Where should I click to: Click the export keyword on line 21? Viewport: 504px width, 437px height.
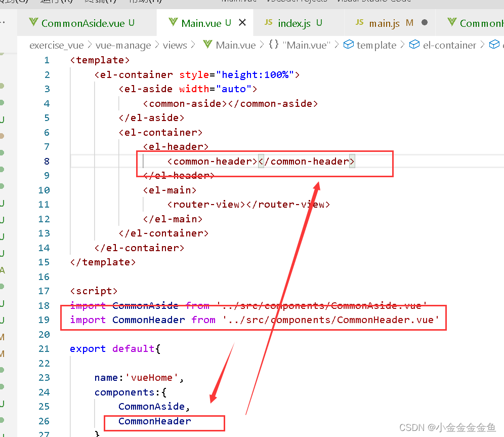pos(88,349)
